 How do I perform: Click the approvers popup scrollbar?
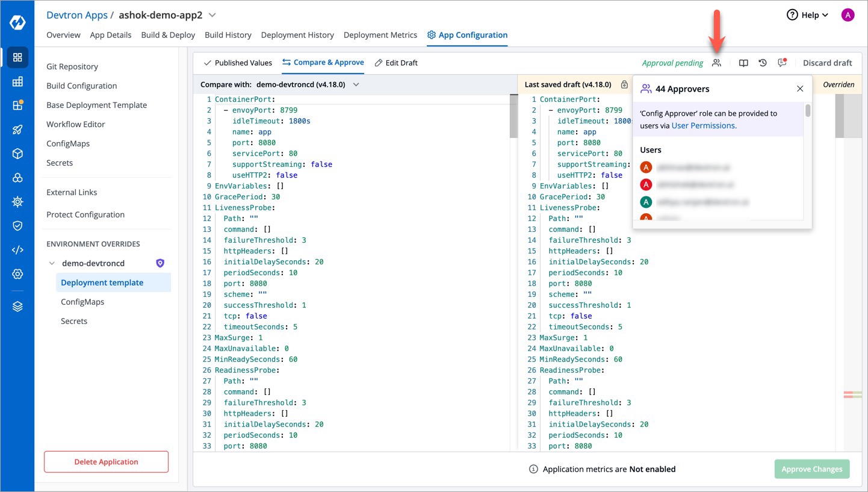point(808,111)
